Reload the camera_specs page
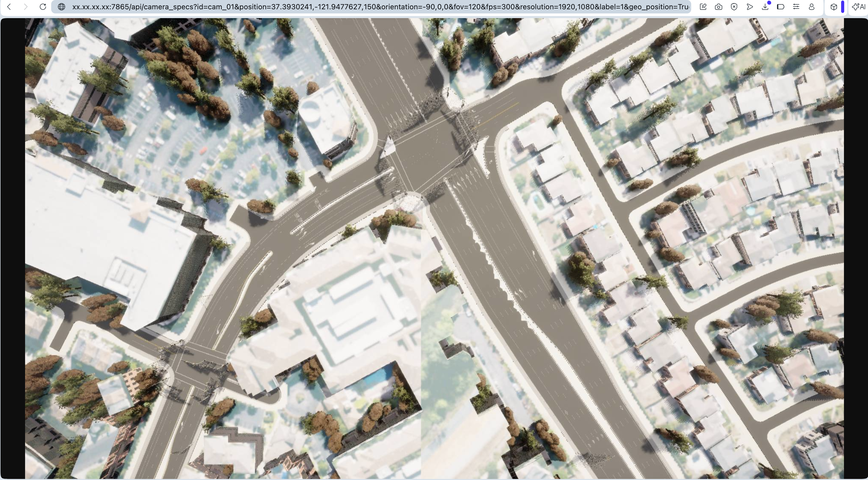 43,7
